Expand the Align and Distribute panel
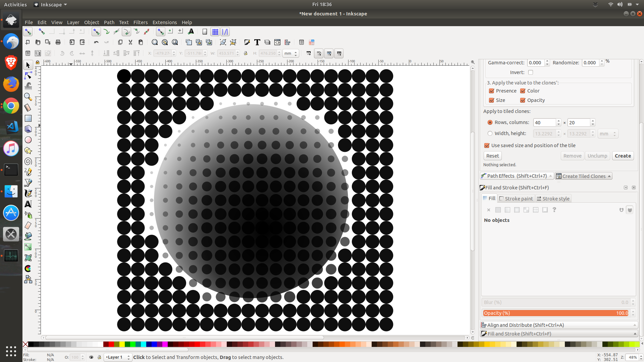The width and height of the screenshot is (644, 362). (x=558, y=325)
